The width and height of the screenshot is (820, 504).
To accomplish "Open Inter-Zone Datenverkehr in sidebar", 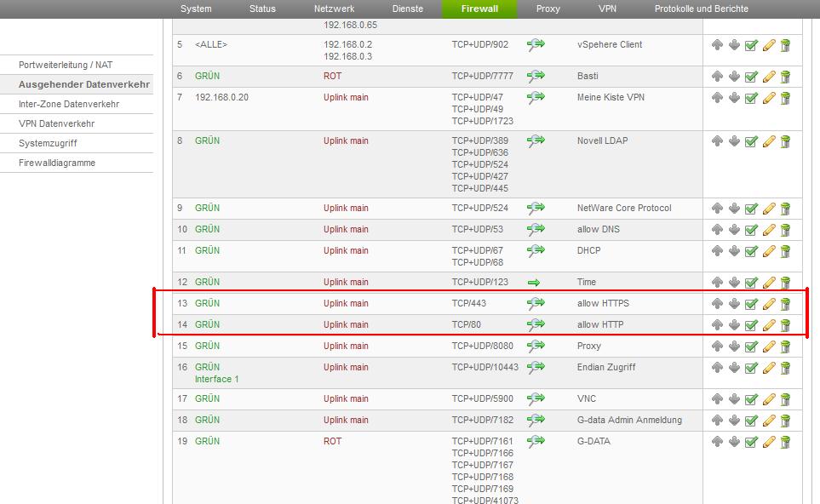I will [x=69, y=104].
